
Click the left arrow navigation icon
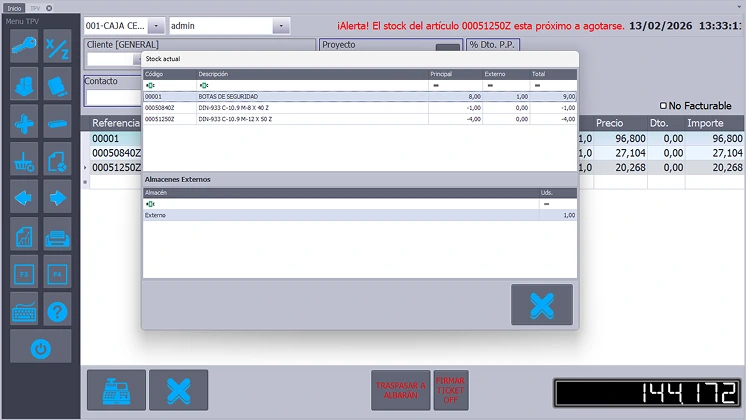click(x=24, y=197)
